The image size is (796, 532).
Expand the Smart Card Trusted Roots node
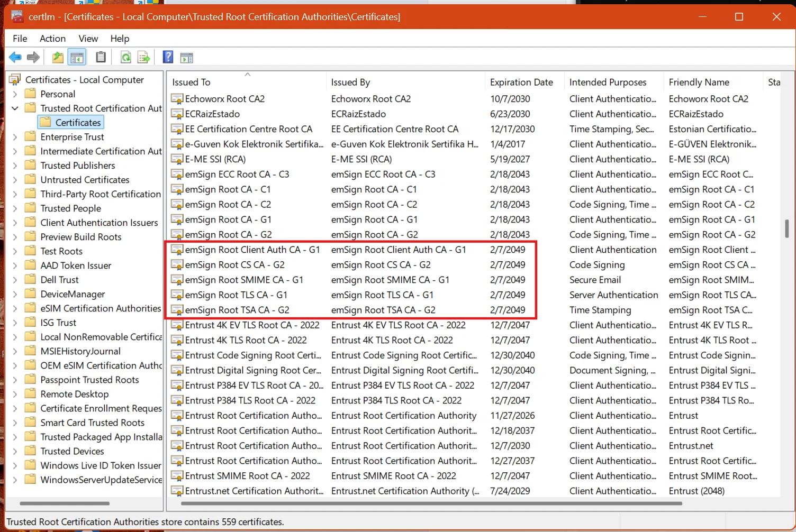point(15,423)
